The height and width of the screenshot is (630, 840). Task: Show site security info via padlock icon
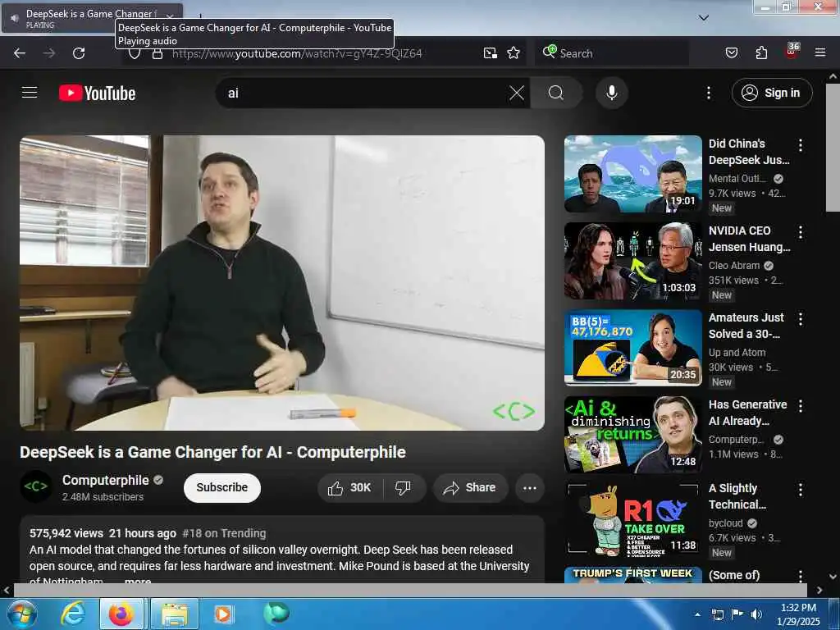pyautogui.click(x=157, y=53)
